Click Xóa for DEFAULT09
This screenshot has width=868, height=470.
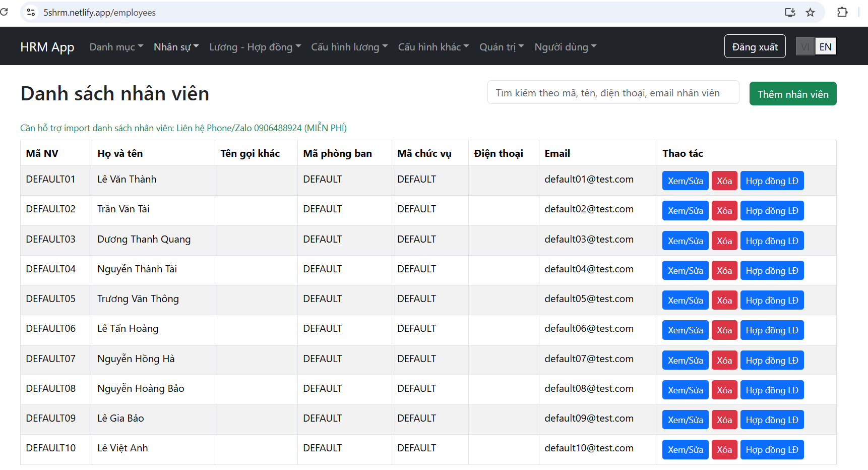[x=724, y=420]
